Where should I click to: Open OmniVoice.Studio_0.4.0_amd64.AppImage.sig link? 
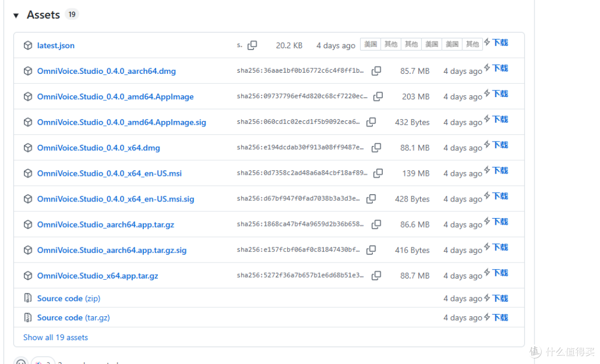(x=121, y=122)
